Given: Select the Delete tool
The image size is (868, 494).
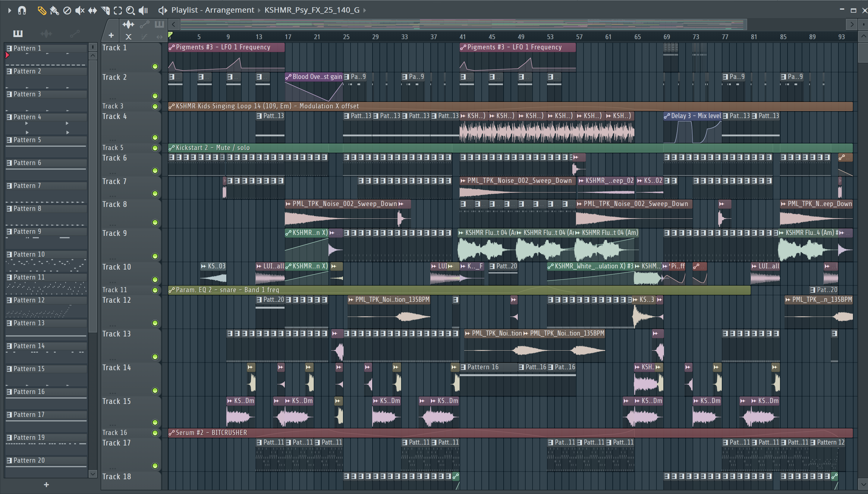Looking at the screenshot, I should click(x=67, y=11).
